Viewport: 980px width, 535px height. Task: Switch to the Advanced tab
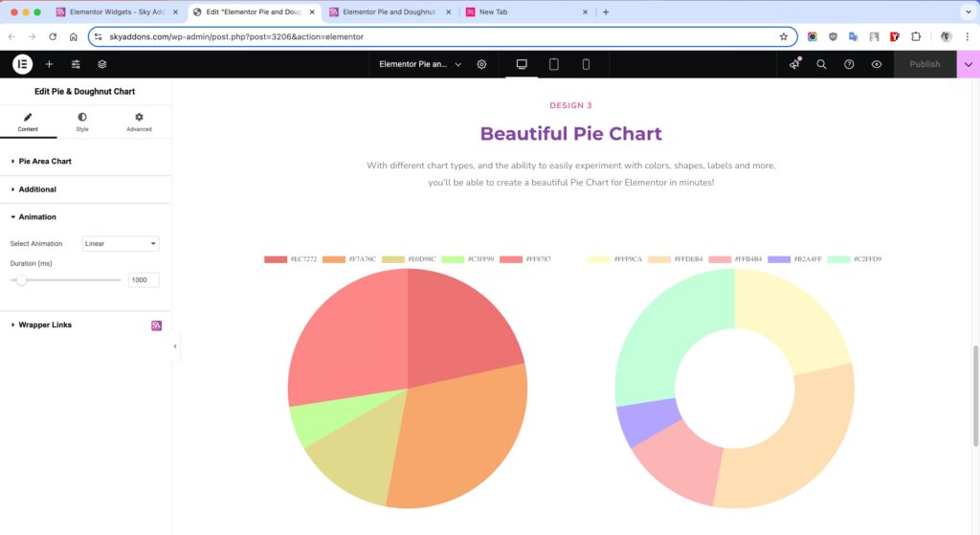139,122
